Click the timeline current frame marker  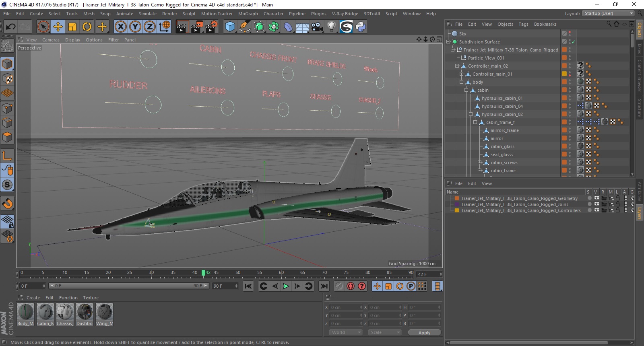[x=203, y=273]
